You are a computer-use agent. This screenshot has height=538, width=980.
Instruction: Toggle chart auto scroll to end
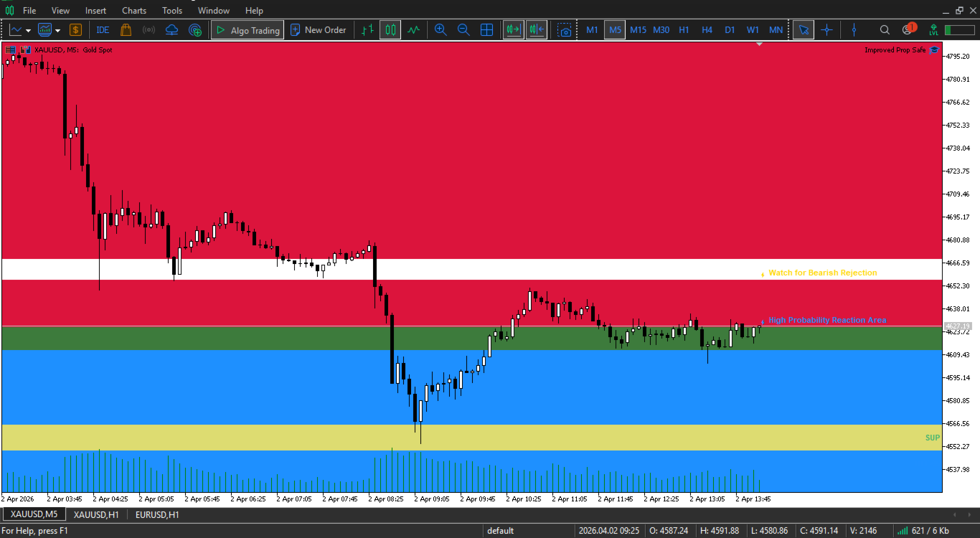(513, 30)
